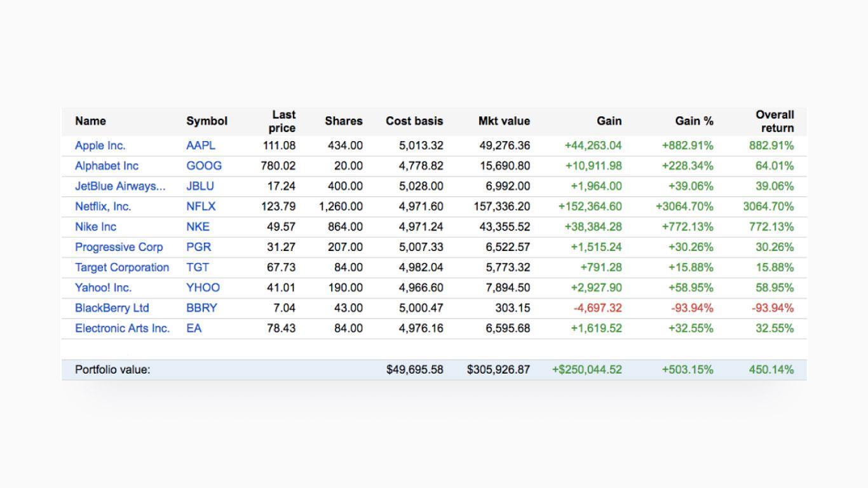The height and width of the screenshot is (488, 868).
Task: Sort by the Last price column header
Action: pos(282,121)
